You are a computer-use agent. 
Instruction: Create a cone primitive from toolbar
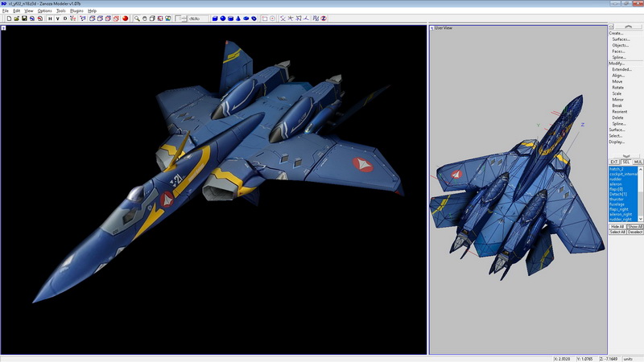(238, 18)
